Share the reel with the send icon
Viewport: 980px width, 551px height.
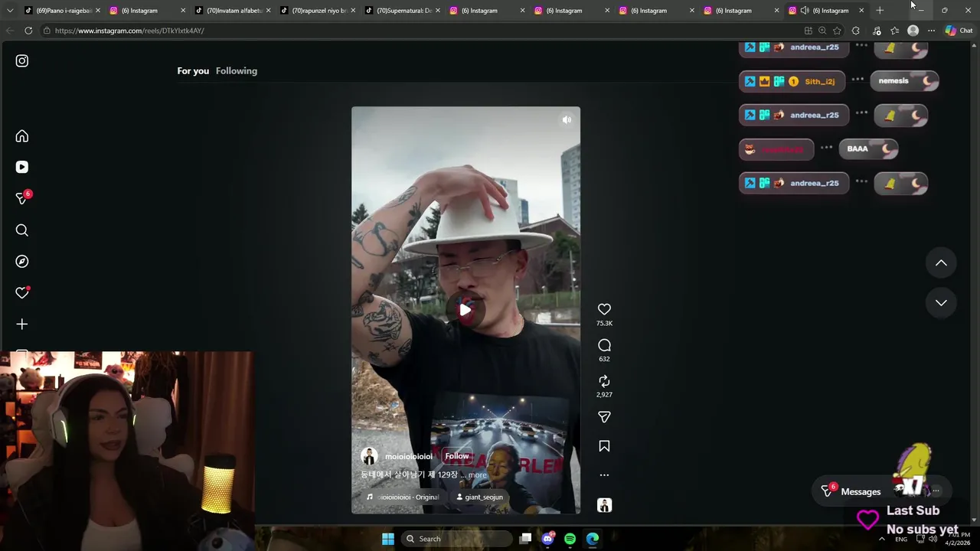pos(604,417)
